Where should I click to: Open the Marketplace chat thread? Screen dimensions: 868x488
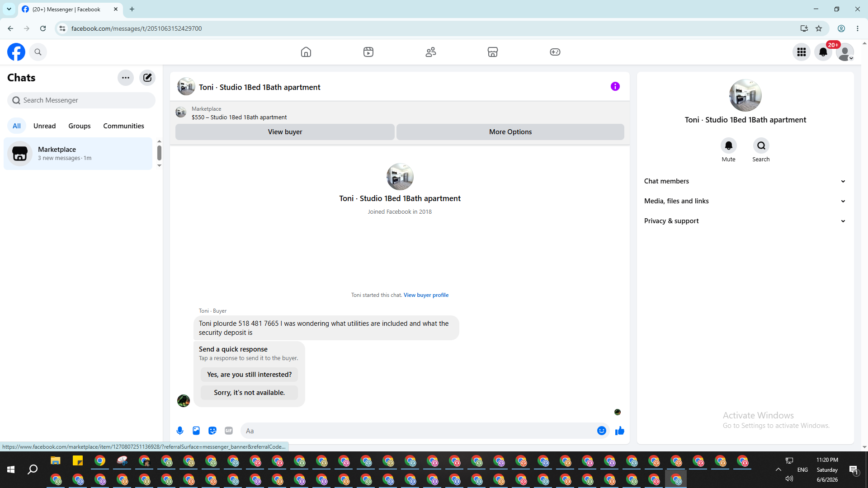[x=78, y=154]
